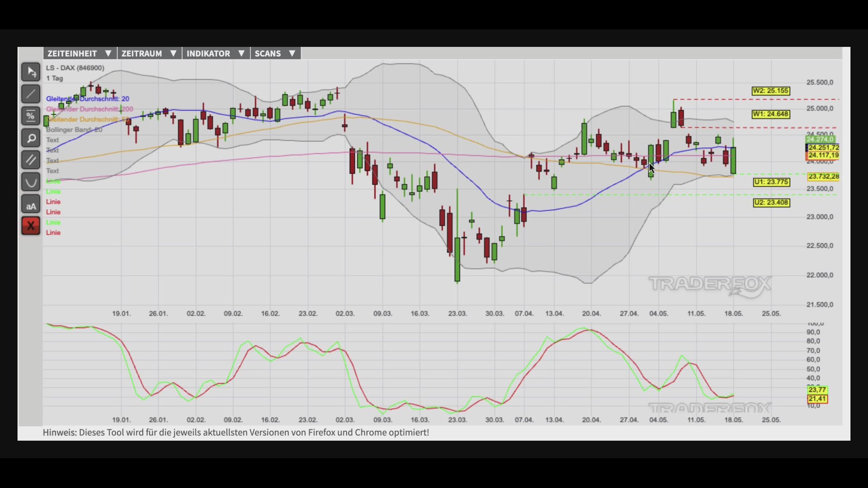Select the U2: 23.408 support label

point(771,202)
